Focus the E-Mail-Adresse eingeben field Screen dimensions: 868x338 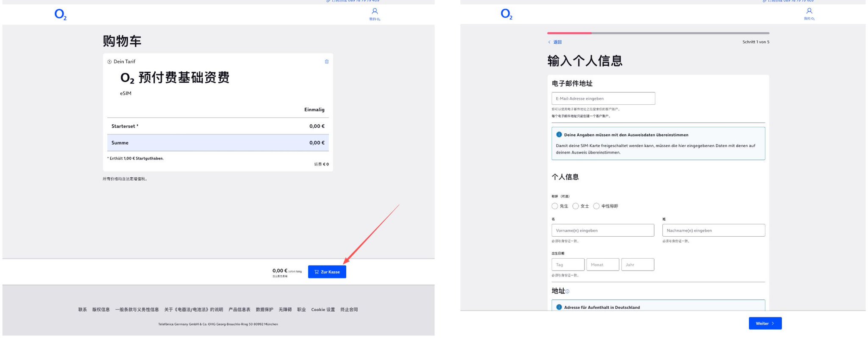(603, 98)
